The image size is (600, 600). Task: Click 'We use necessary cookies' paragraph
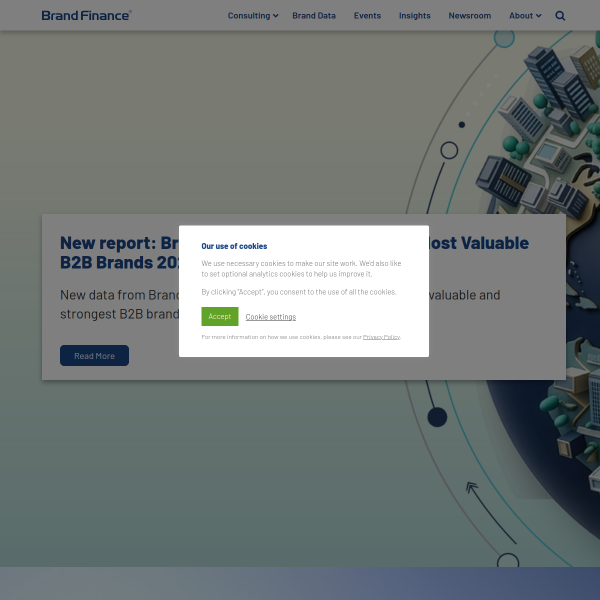(301, 269)
